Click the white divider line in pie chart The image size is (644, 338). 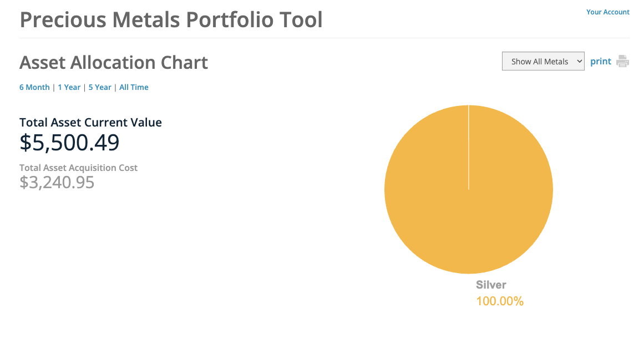[469, 147]
